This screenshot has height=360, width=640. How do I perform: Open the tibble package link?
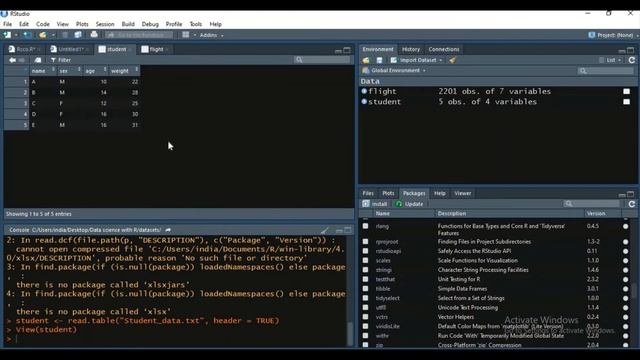pyautogui.click(x=383, y=289)
